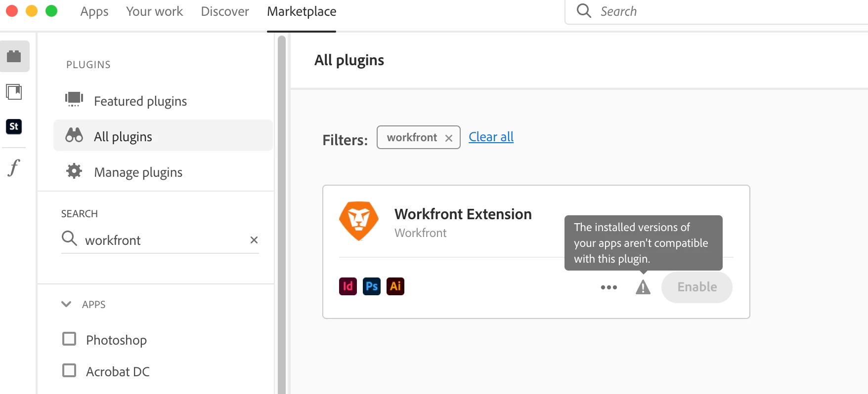The image size is (868, 394).
Task: Click the Featured plugins carousel icon
Action: tap(74, 99)
